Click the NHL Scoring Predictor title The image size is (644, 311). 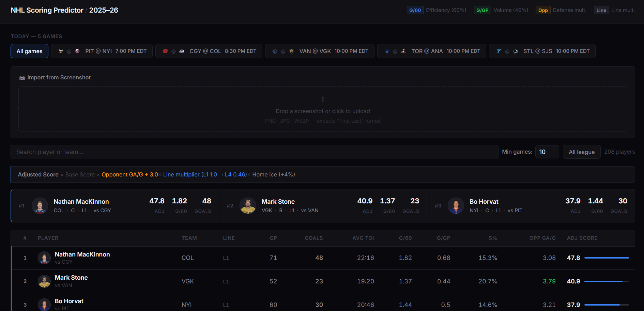[47, 10]
